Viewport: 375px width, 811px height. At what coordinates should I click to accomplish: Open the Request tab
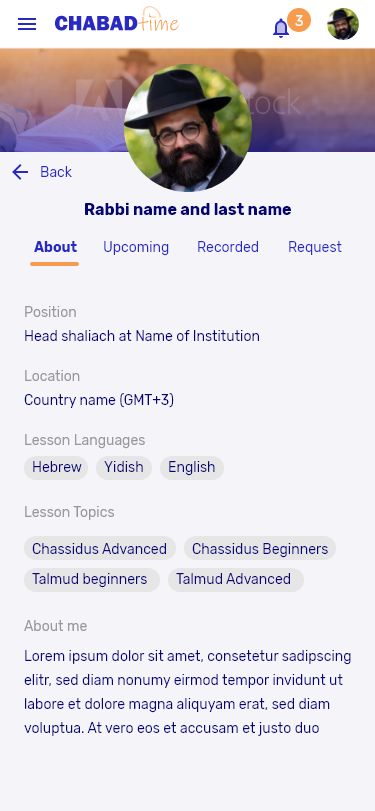pos(315,247)
